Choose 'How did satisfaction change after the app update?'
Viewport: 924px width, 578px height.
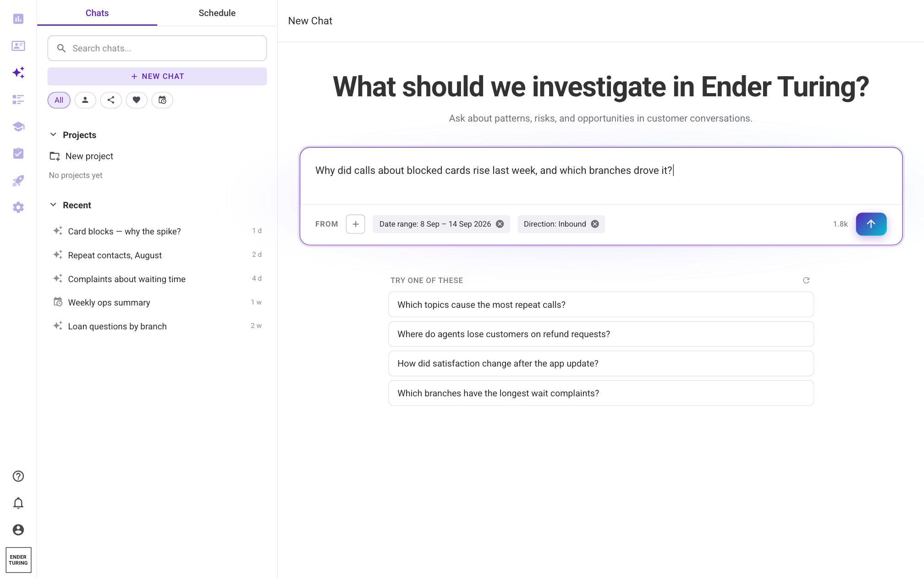[601, 363]
